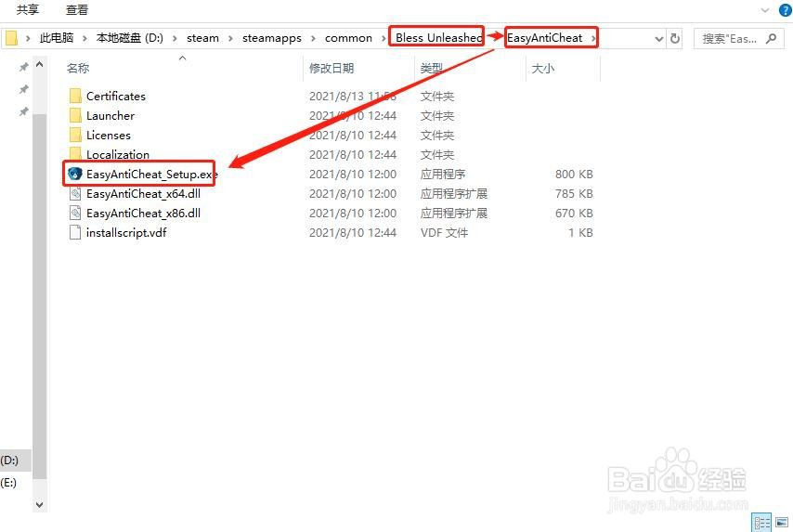Select the Licenses folder

click(109, 136)
